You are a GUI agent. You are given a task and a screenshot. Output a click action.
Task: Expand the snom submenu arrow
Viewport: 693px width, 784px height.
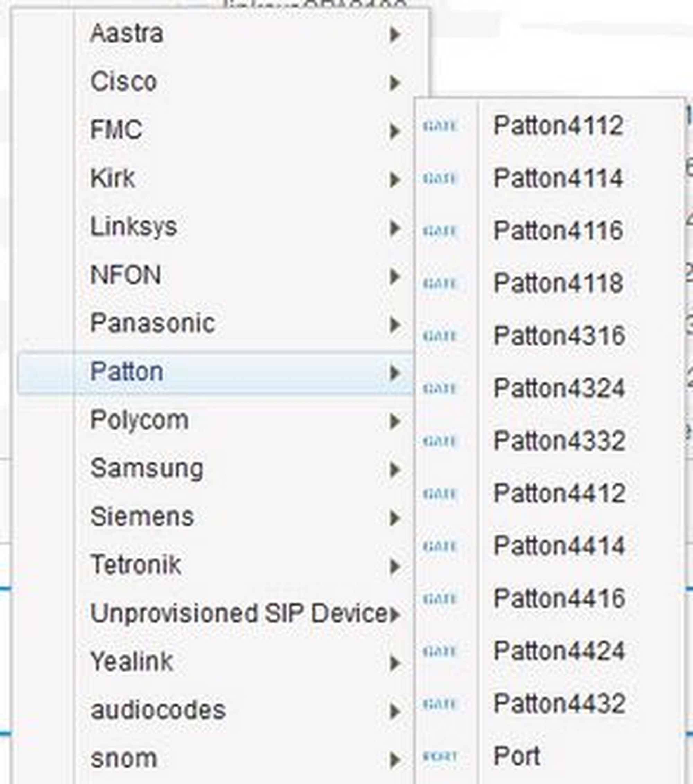tap(394, 760)
